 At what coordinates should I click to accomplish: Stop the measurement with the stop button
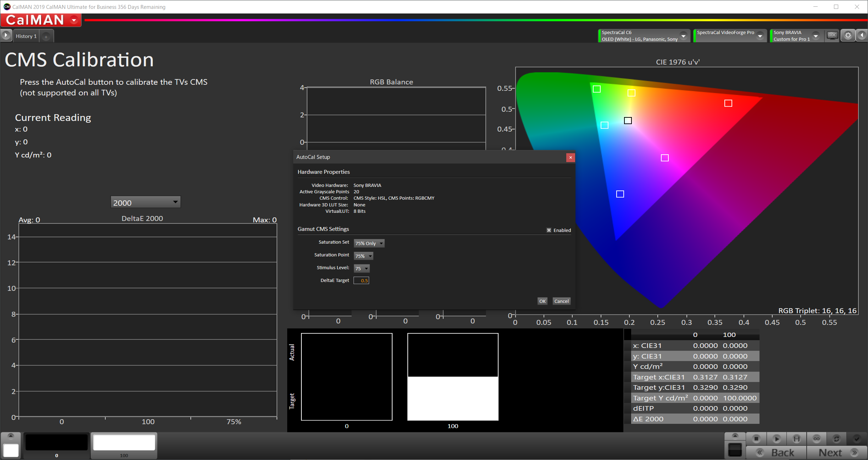click(756, 439)
